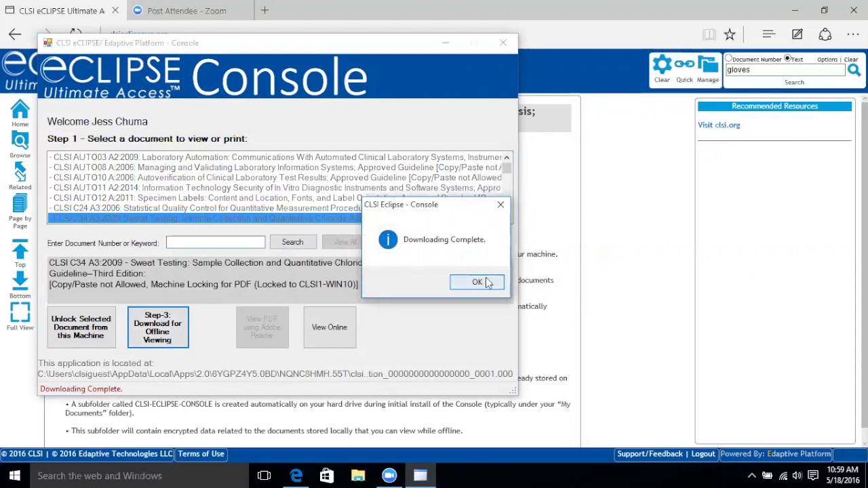868x488 pixels.
Task: Open Microsoft Edge from the taskbar
Action: coord(296,476)
